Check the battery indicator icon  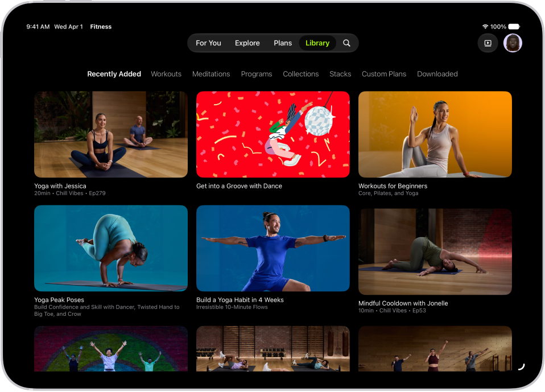(514, 26)
